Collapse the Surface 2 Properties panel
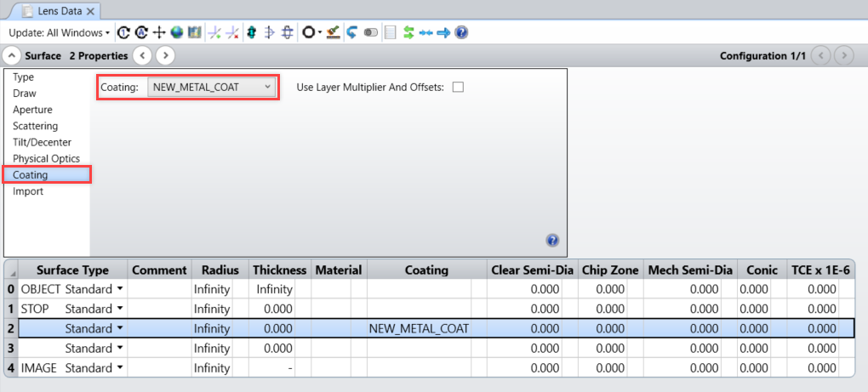Viewport: 868px width, 392px height. tap(12, 56)
